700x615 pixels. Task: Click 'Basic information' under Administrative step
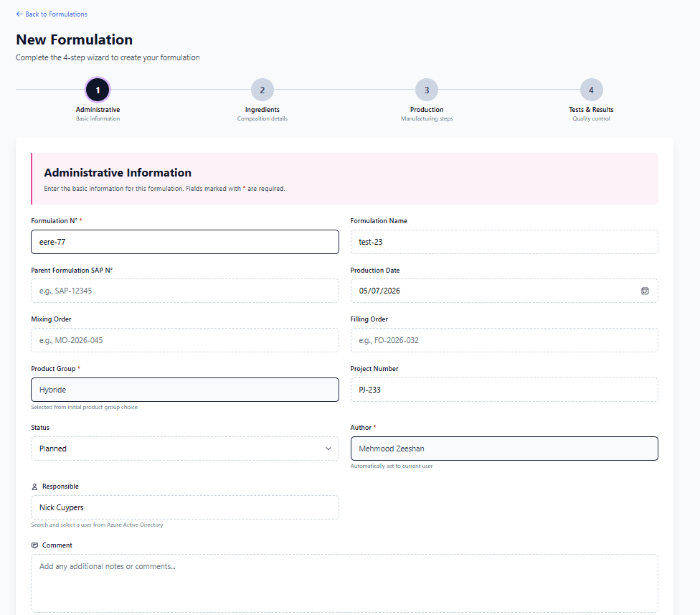click(x=98, y=118)
